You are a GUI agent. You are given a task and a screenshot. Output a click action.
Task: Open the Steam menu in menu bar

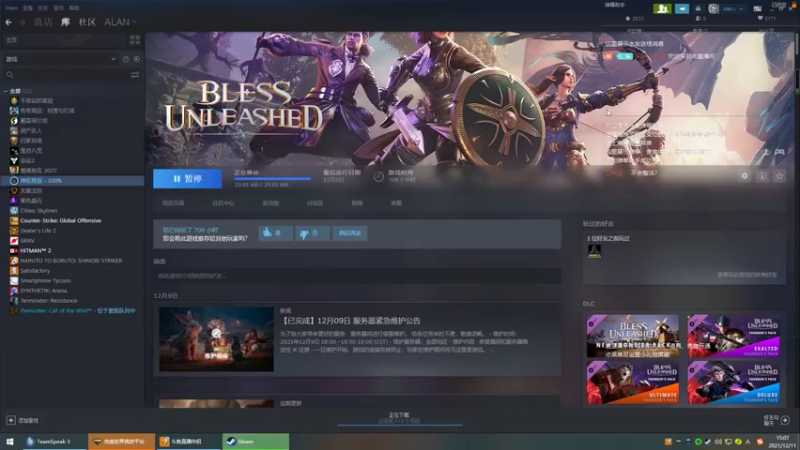[x=11, y=8]
